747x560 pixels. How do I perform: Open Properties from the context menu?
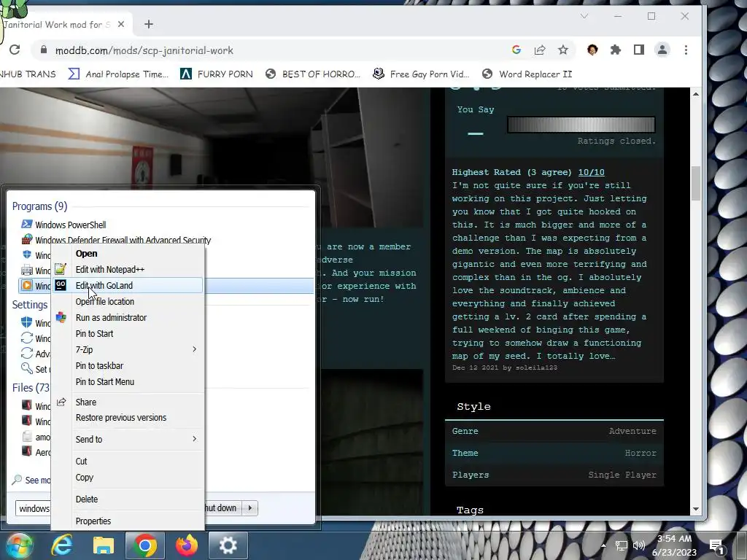tap(128, 521)
